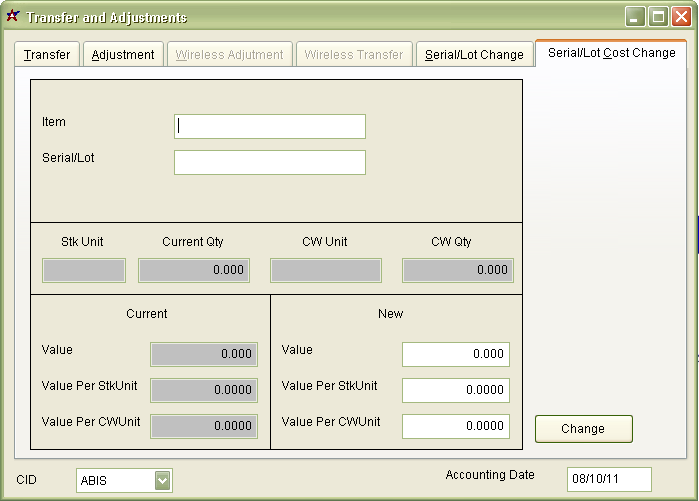This screenshot has height=501, width=699.
Task: Expand the CID dropdown arrow
Action: coord(163,481)
